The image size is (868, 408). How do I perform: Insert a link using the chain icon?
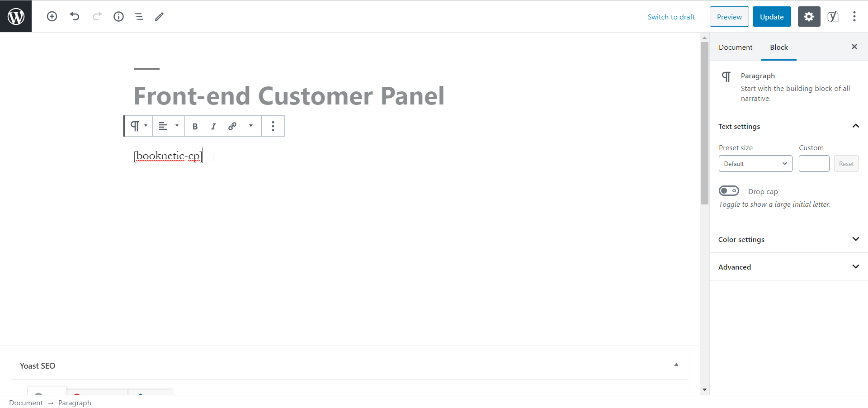coord(232,126)
